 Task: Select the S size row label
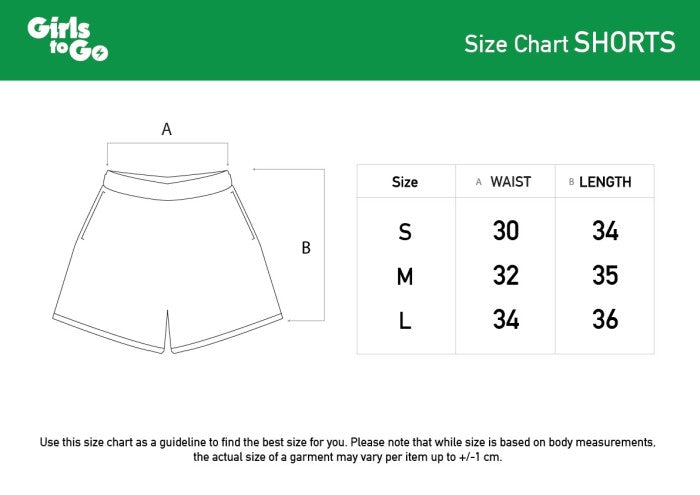click(405, 232)
